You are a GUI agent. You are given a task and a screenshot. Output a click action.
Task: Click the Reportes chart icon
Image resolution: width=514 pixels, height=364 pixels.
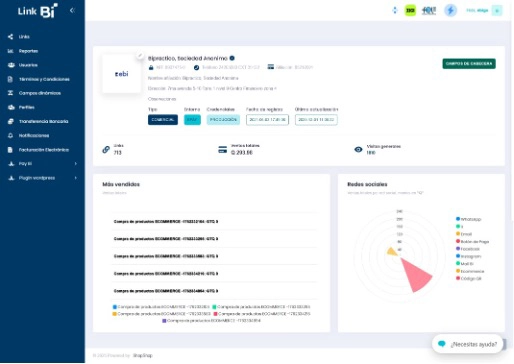11,51
